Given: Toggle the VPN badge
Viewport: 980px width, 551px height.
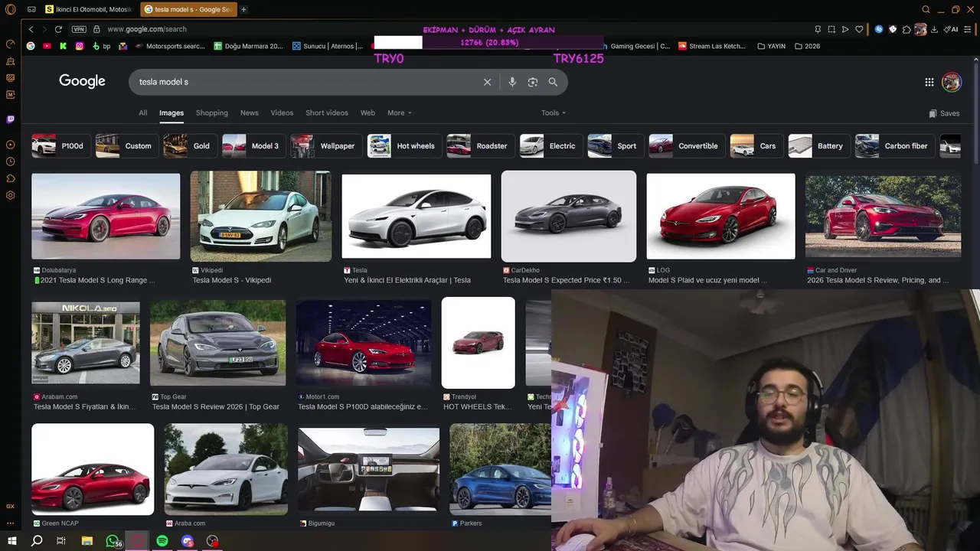Looking at the screenshot, I should coord(79,29).
